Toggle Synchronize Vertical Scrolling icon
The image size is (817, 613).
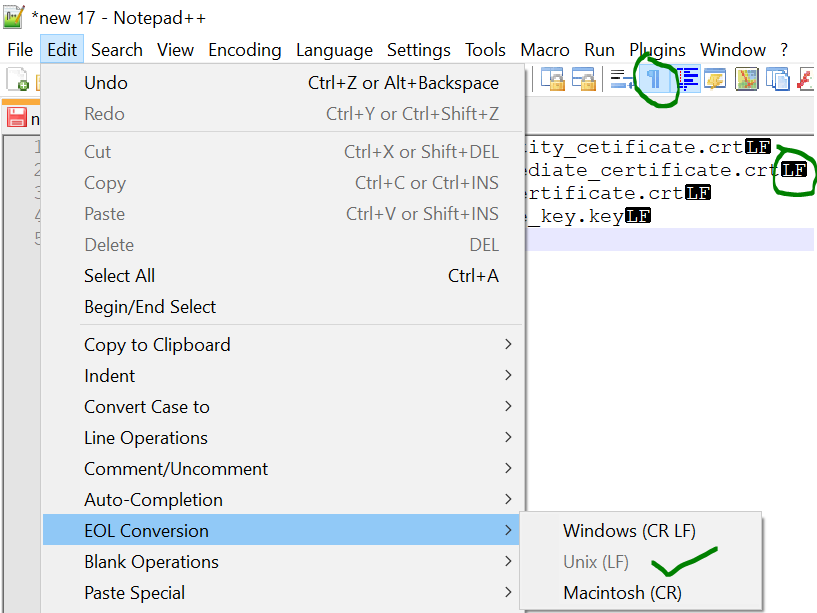pyautogui.click(x=553, y=80)
